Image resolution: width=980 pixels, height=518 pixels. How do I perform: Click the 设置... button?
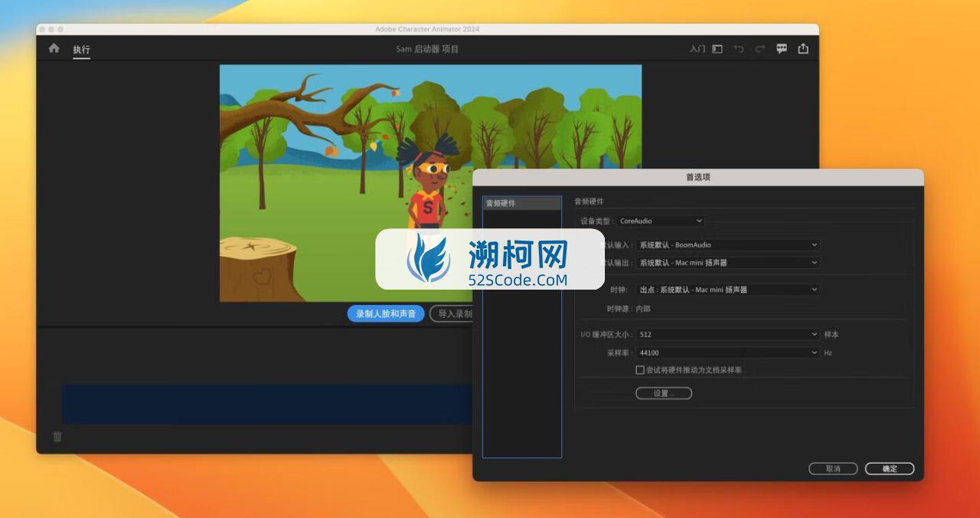point(664,393)
